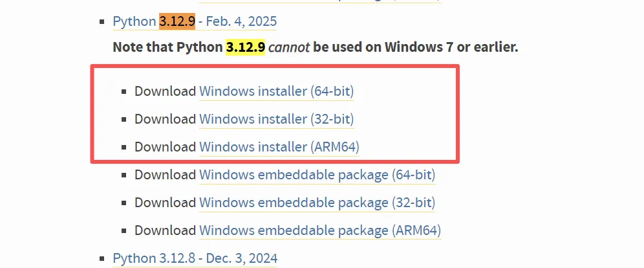The image size is (644, 268).
Task: Download Windows installer (64-bit)
Action: point(276,91)
